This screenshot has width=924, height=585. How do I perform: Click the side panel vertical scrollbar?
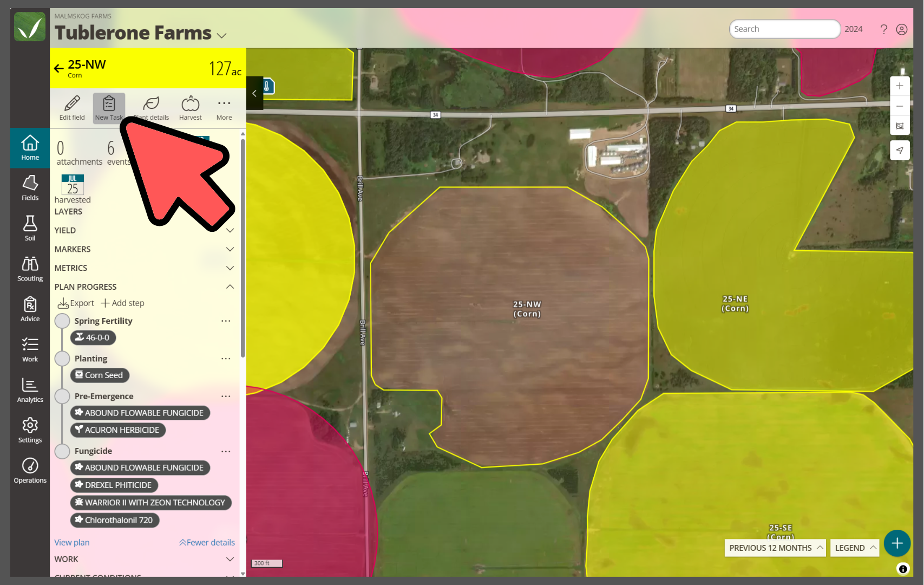point(243,249)
